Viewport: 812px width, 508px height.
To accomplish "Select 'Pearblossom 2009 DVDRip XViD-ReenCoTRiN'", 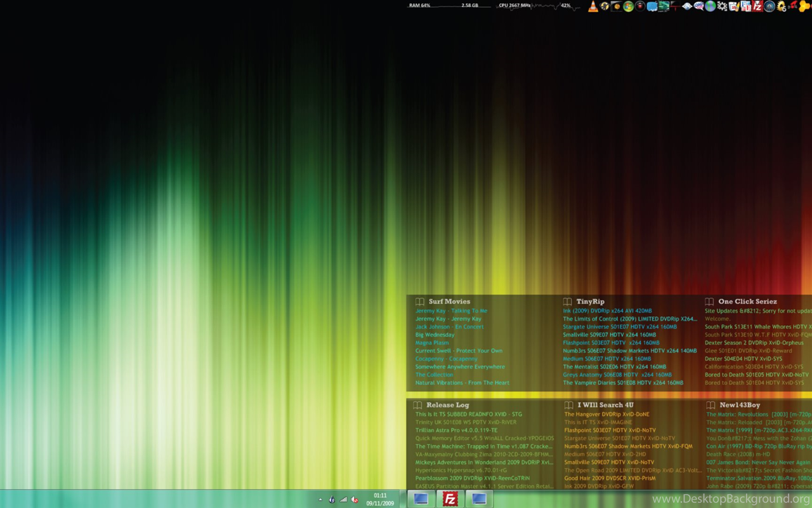I will coord(473,478).
